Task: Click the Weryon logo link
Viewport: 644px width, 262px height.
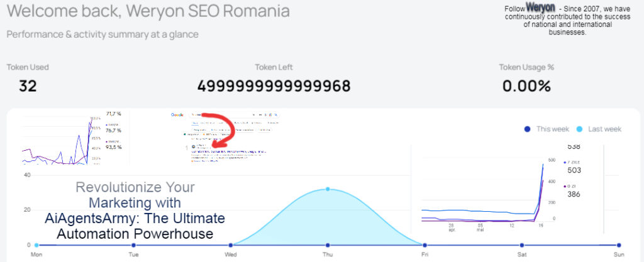Action: tap(540, 8)
